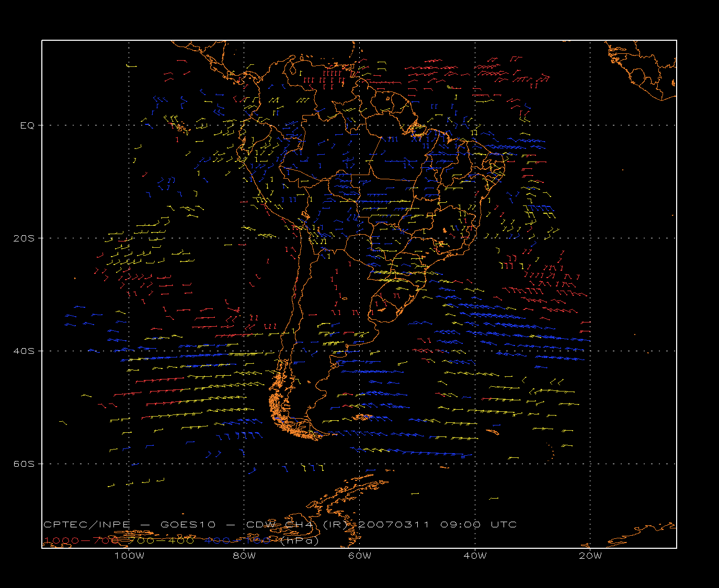This screenshot has width=719, height=588.
Task: Click the 100W longitude label
Action: click(x=129, y=556)
